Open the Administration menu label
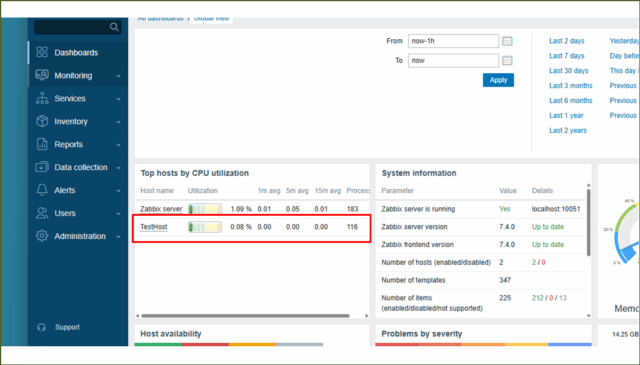The image size is (640, 365). point(80,236)
